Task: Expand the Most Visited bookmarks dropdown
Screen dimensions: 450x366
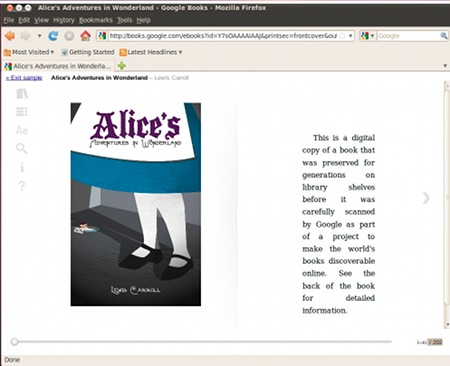Action: [x=29, y=52]
